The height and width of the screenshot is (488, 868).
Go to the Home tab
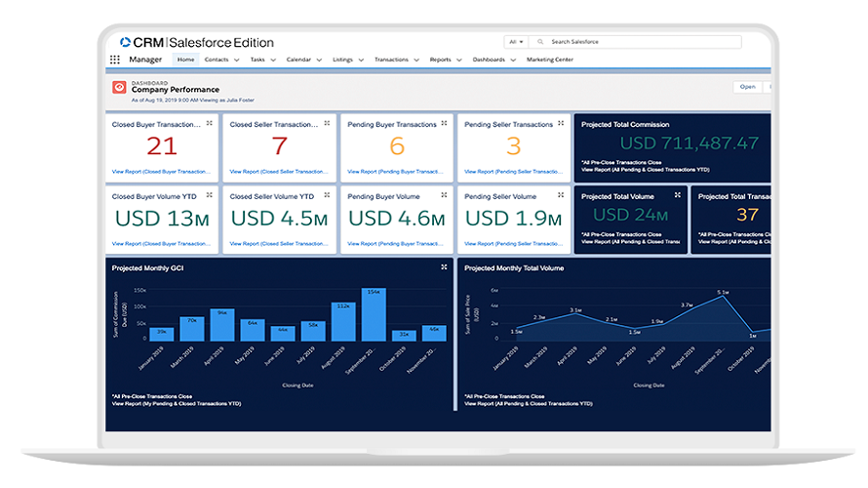[185, 60]
